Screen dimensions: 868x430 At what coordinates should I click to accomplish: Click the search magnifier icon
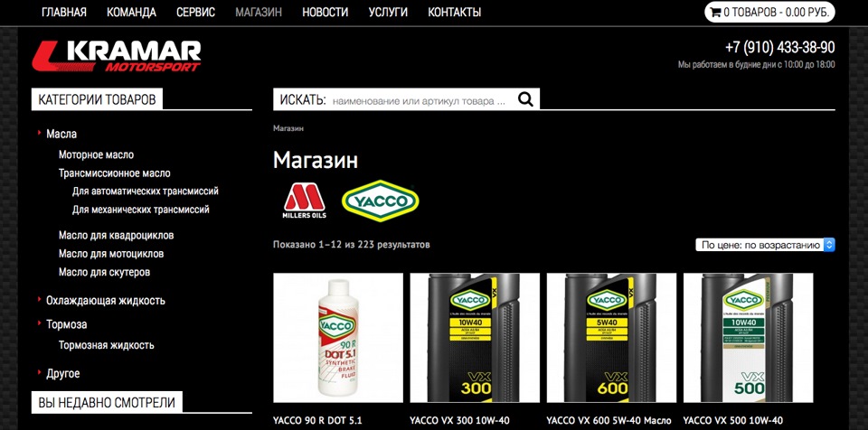[x=525, y=99]
